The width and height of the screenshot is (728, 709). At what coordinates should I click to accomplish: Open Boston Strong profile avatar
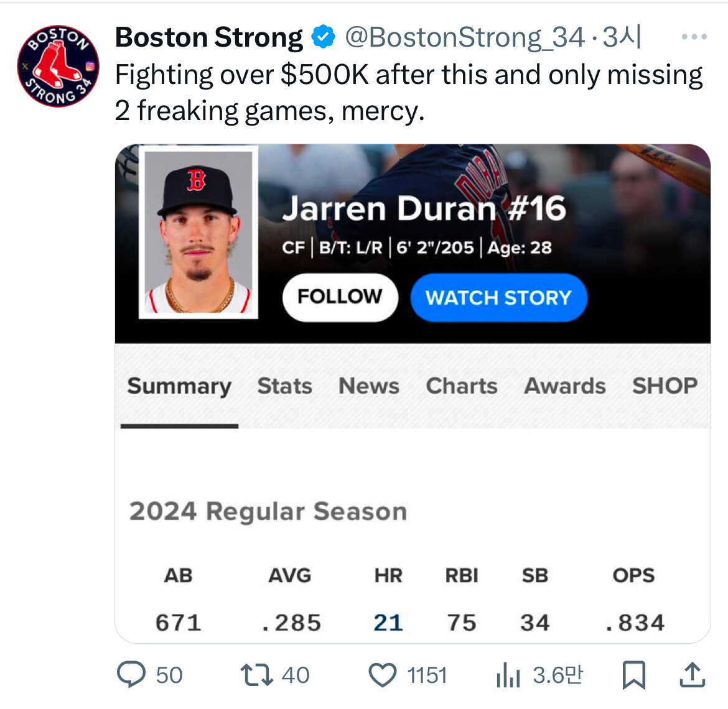click(58, 66)
